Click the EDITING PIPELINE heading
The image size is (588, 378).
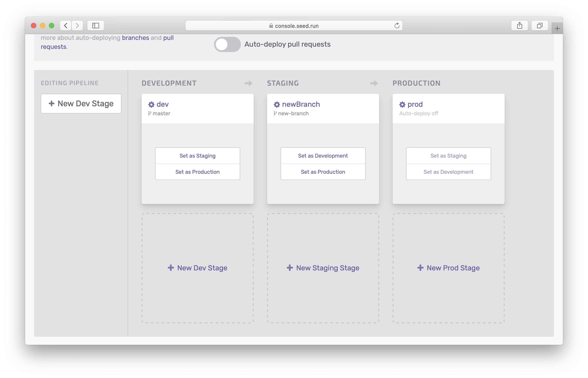70,83
